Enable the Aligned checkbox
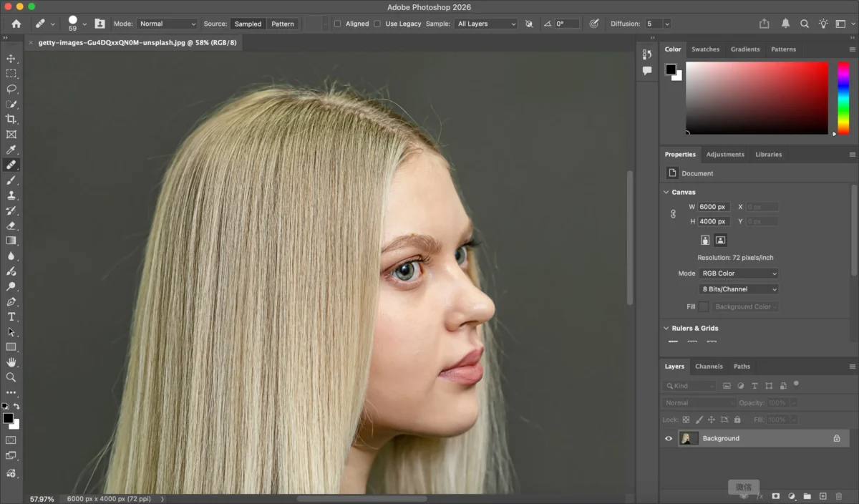The image size is (859, 504). (x=337, y=24)
